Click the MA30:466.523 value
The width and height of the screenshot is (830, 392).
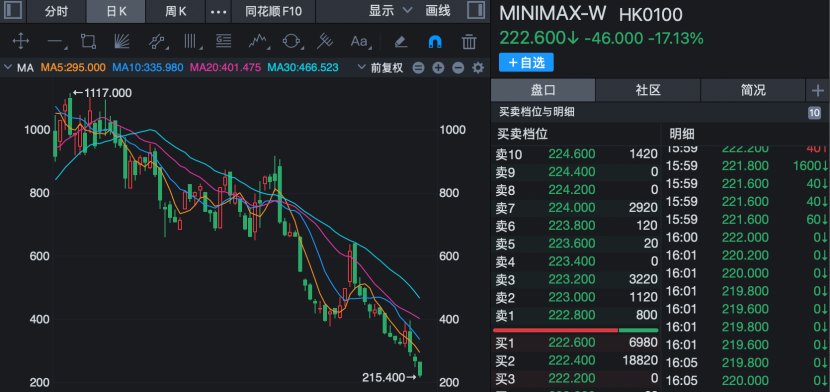click(x=303, y=68)
